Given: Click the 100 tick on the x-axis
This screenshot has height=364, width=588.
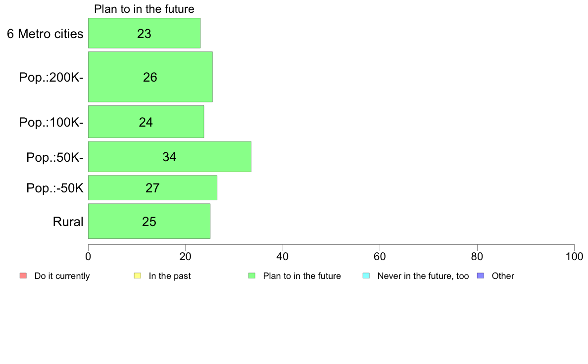Looking at the screenshot, I should [574, 256].
